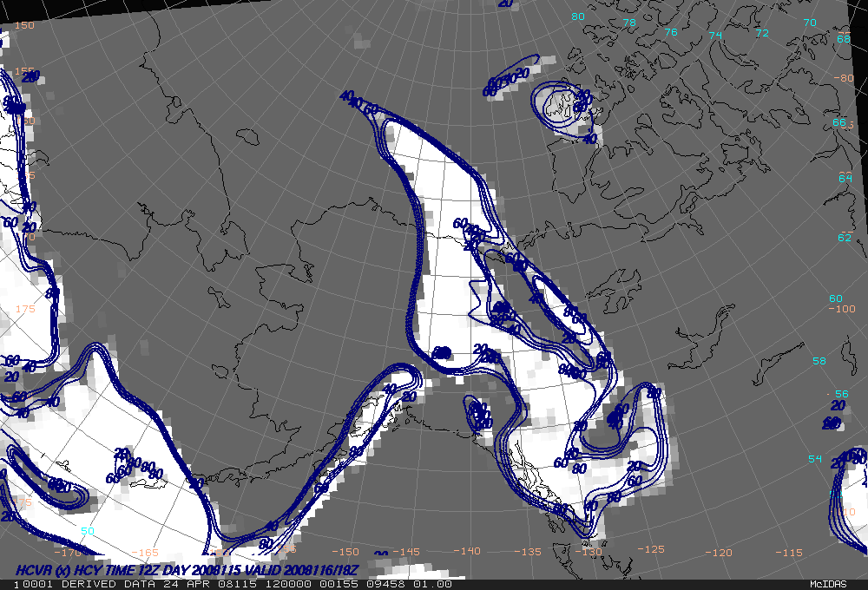Screen dimensions: 868x590
Task: Click the cyan '78' latitude label
Action: [x=629, y=23]
